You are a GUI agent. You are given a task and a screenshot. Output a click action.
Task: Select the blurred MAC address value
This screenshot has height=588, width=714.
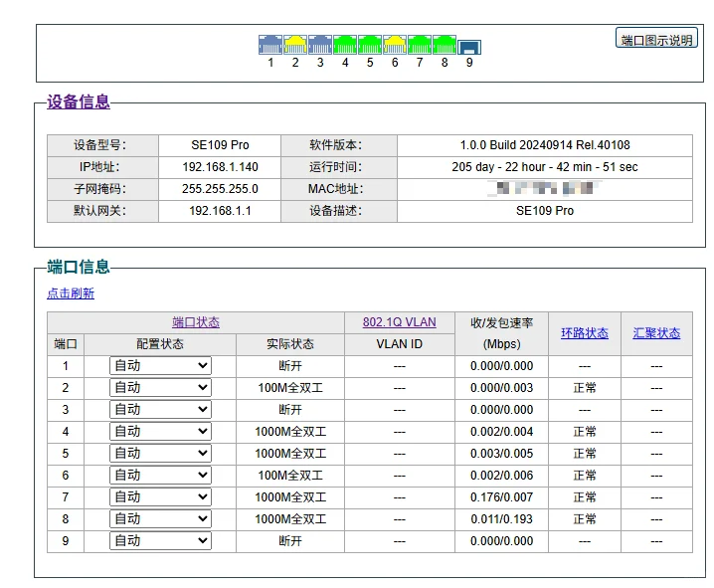[545, 188]
